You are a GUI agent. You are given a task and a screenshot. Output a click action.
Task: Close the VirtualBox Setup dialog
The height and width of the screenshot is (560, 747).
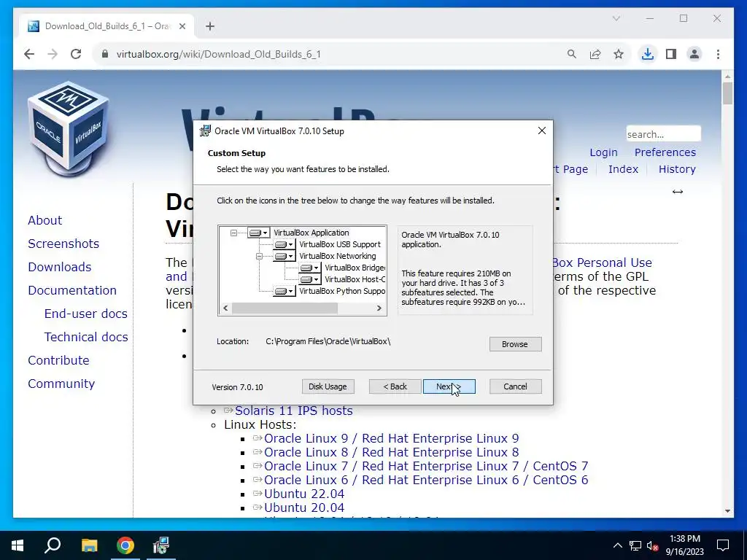tap(542, 131)
